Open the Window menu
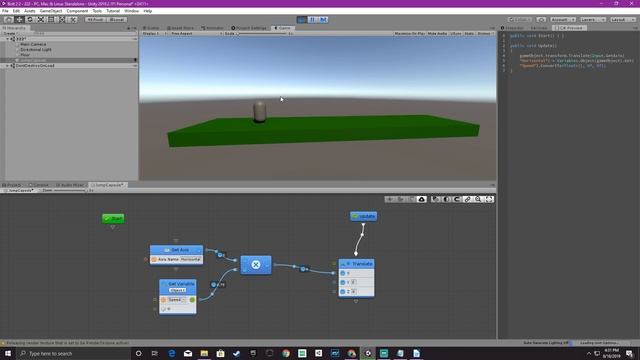Screen dimensions: 640x360 coord(131,11)
